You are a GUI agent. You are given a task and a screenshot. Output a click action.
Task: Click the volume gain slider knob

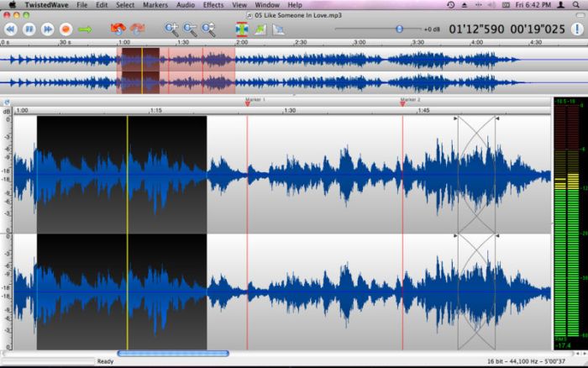400,29
